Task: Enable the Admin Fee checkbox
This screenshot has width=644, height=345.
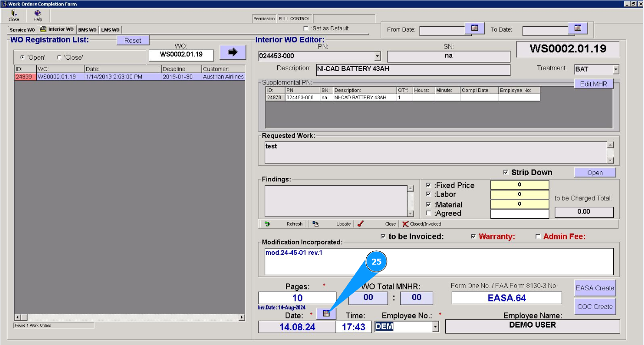Action: coord(538,237)
